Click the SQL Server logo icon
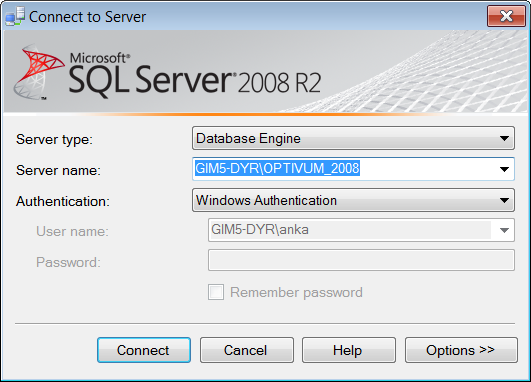The height and width of the screenshot is (382, 531). 38,72
